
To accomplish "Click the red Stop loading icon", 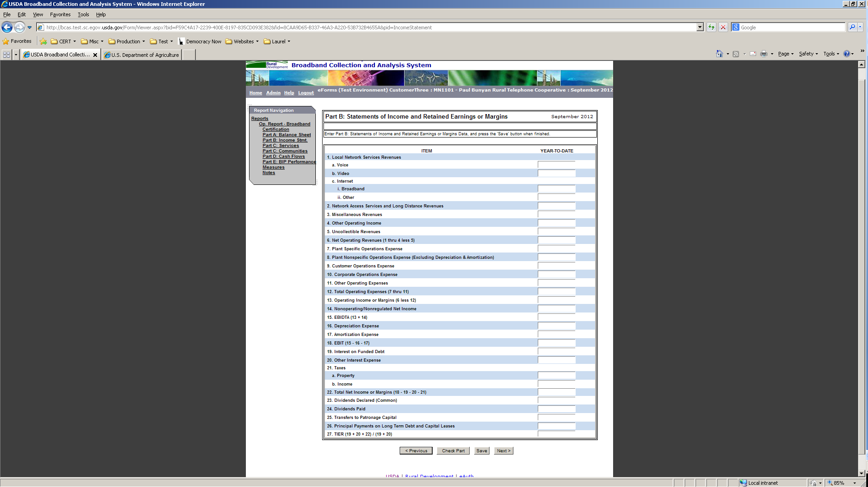I will pos(723,28).
